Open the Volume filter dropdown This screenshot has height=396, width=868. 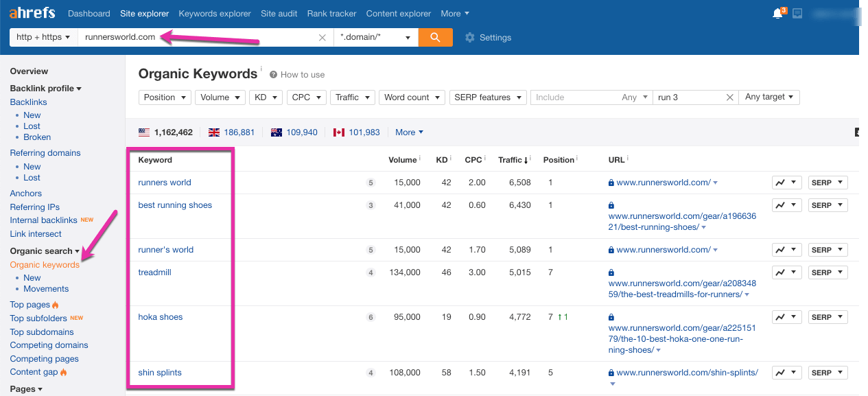tap(220, 97)
